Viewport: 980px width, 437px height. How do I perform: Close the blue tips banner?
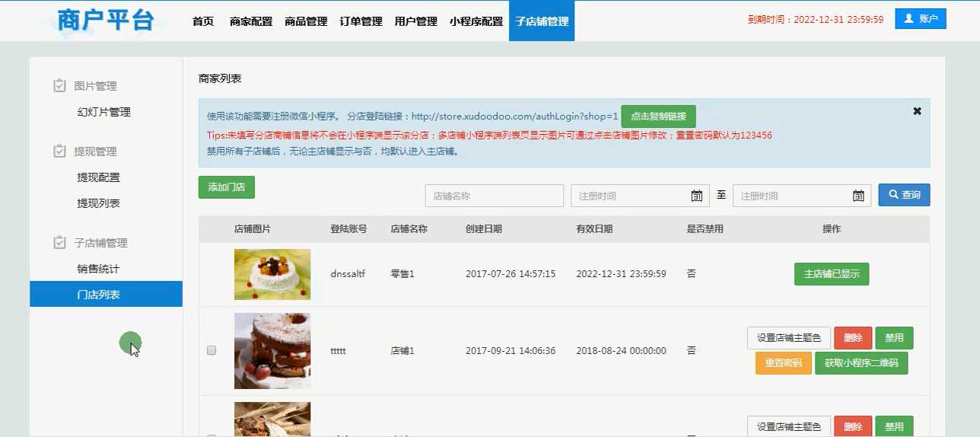point(917,111)
